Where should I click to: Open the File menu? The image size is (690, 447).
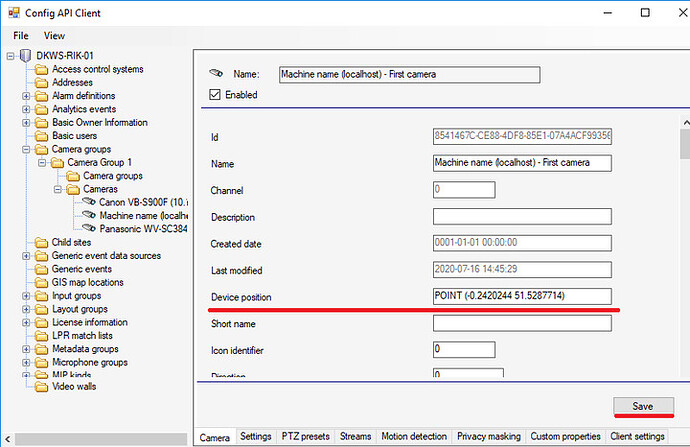point(21,35)
